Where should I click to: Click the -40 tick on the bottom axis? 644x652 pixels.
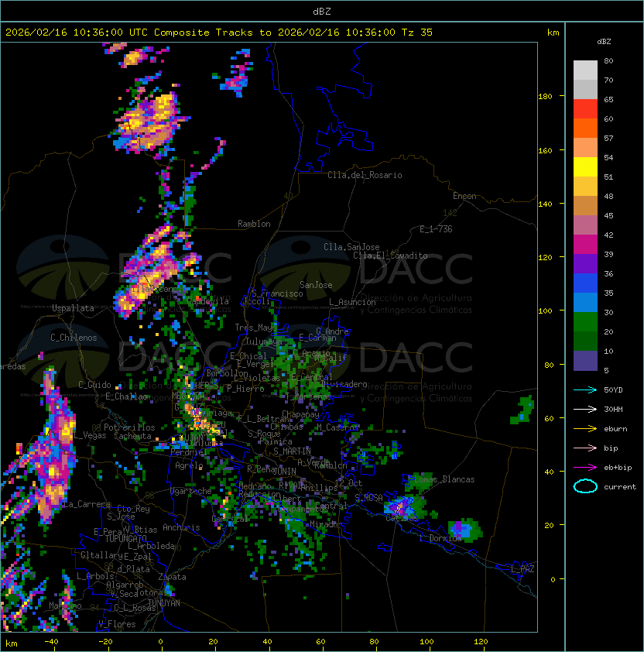coord(52,642)
